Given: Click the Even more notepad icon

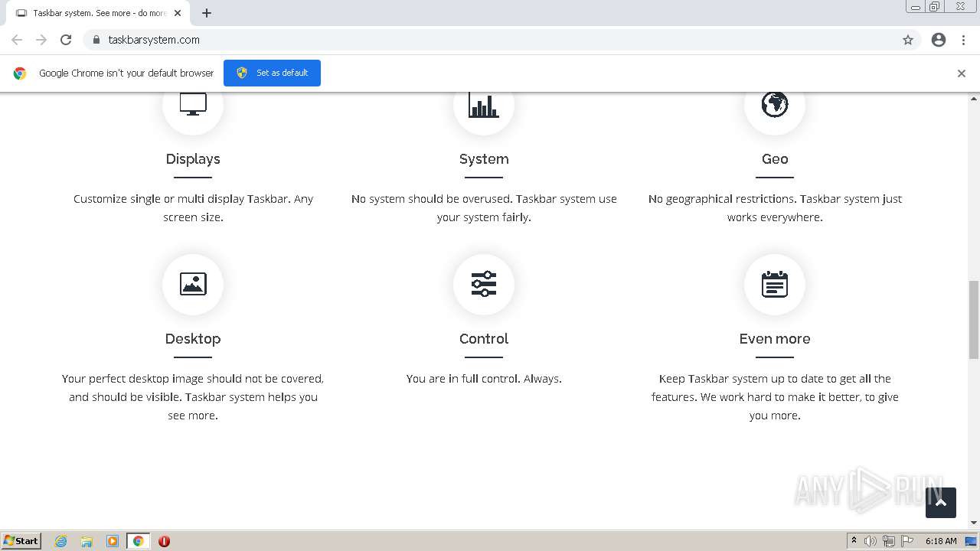Looking at the screenshot, I should point(775,284).
